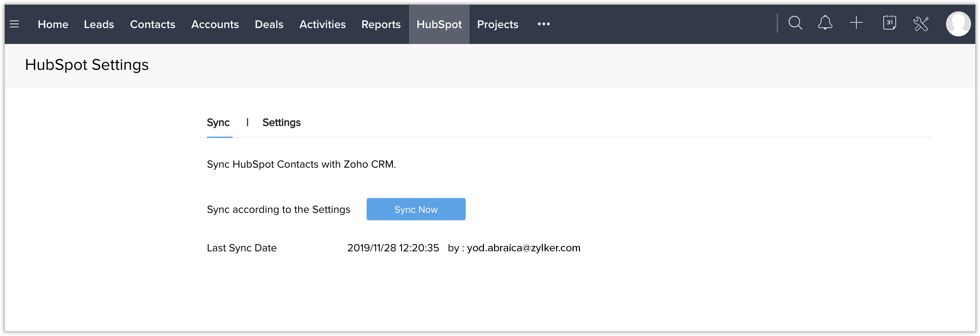This screenshot has height=336, width=980.
Task: Select the Sync tab
Action: (x=218, y=123)
